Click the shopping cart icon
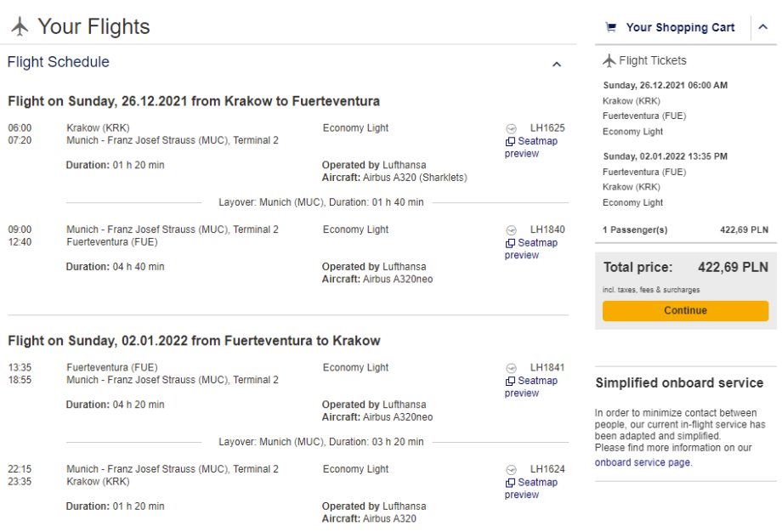782x532 pixels. pyautogui.click(x=610, y=27)
